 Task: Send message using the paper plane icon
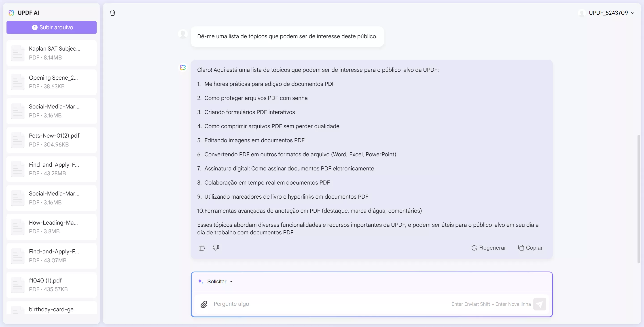[540, 304]
